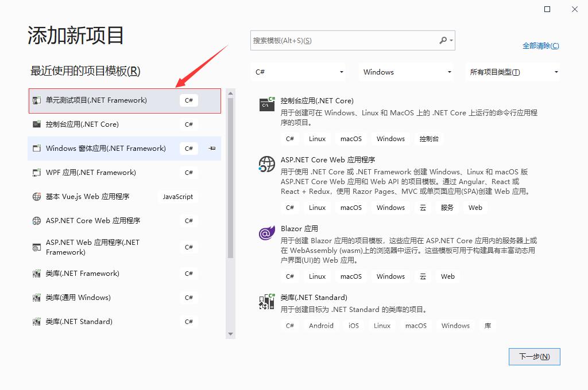Select 类库(.NET Standard) result title

(x=314, y=298)
